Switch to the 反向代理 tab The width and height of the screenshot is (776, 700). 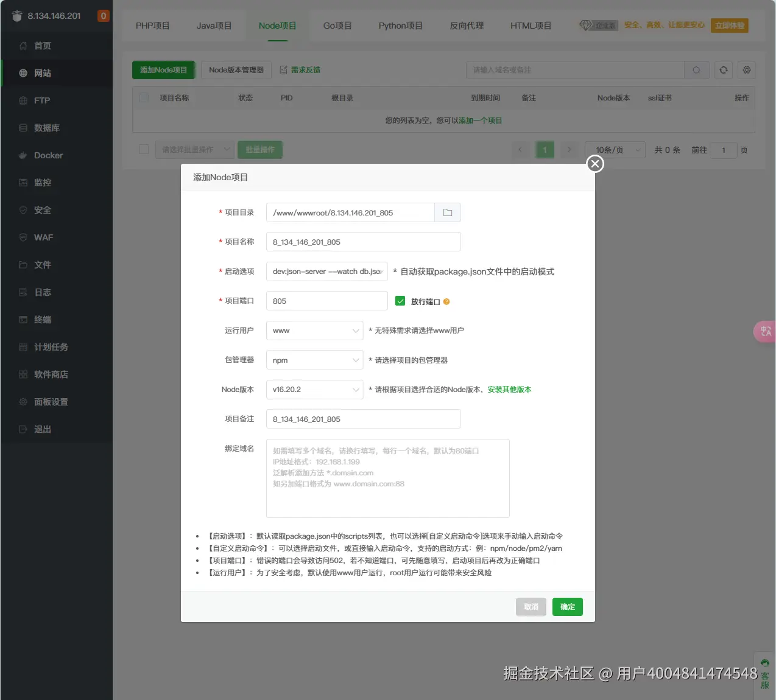pos(467,26)
